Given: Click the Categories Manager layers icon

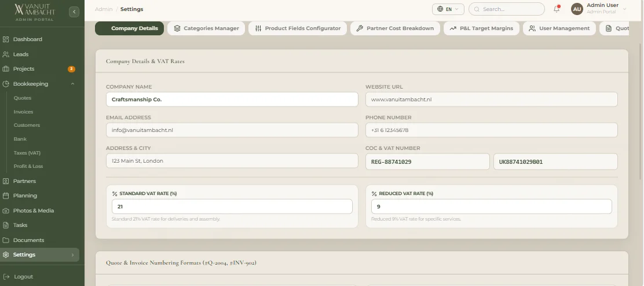Looking at the screenshot, I should point(177,28).
